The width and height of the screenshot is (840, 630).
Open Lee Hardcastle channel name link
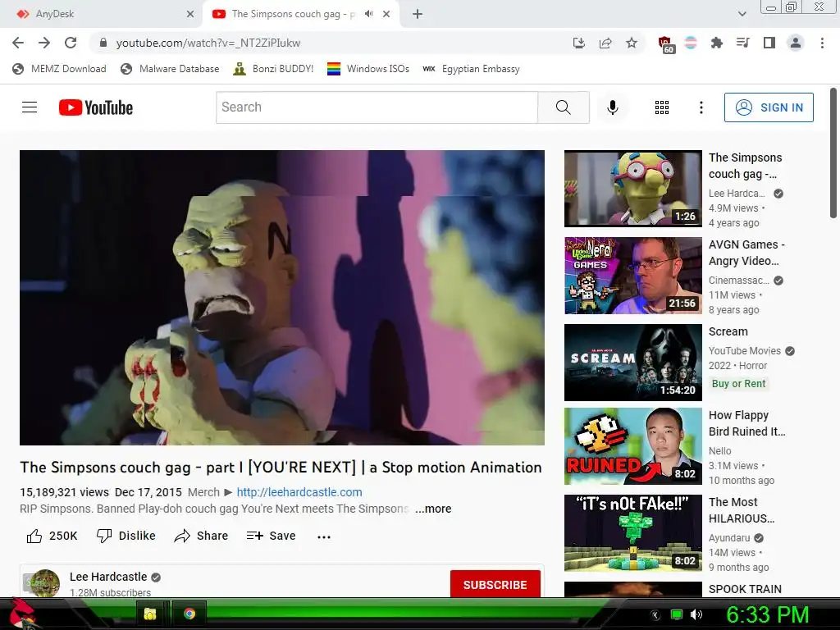tap(108, 577)
